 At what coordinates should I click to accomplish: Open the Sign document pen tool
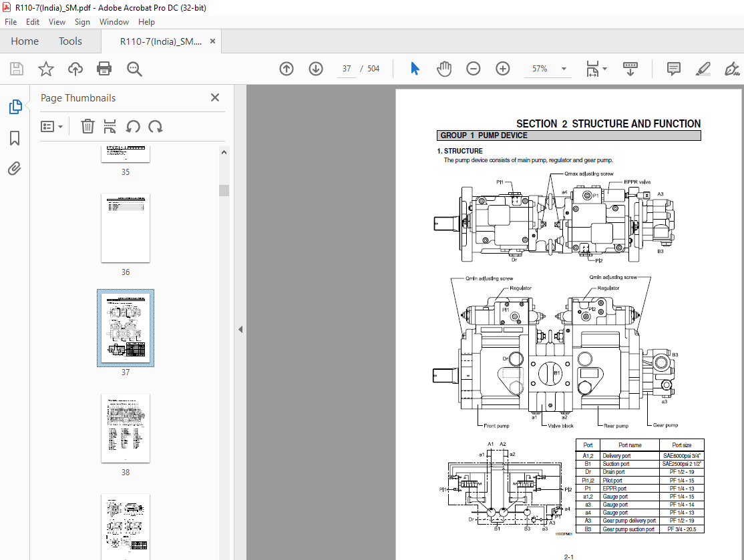pos(732,69)
